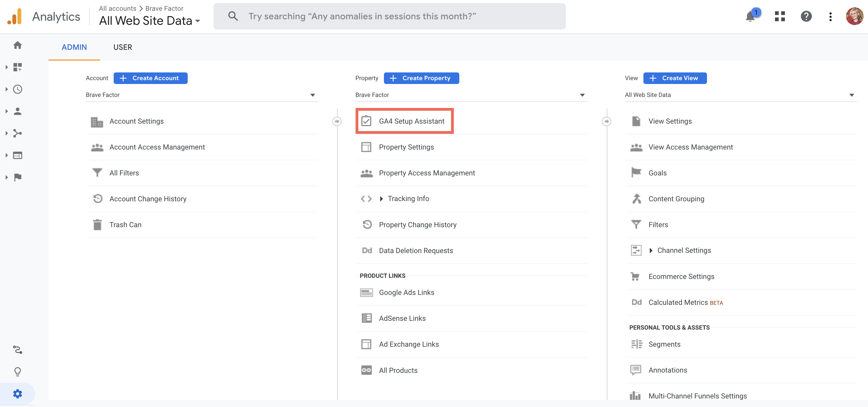Open the All Web Site Data header switcher
The width and height of the screenshot is (868, 407).
pos(150,21)
